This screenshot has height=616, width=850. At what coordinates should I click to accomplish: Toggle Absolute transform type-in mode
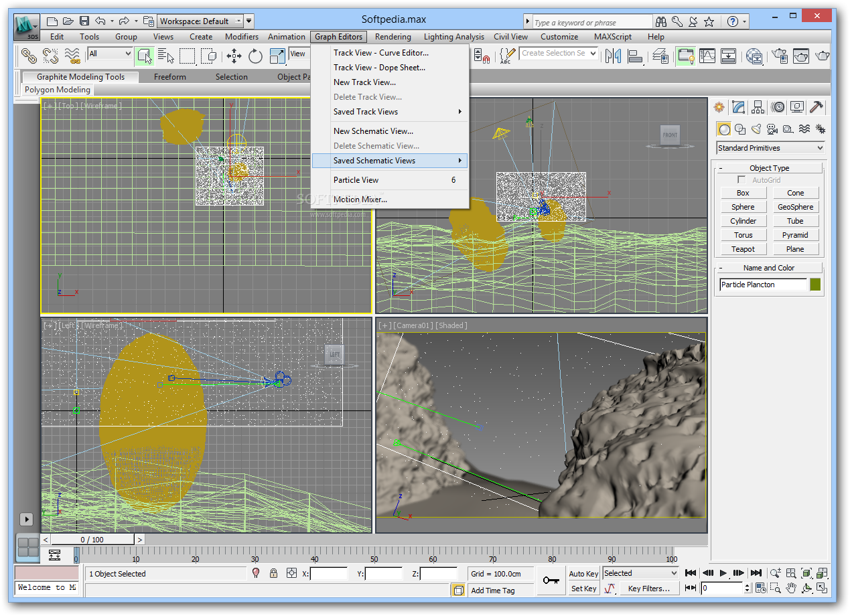point(291,573)
